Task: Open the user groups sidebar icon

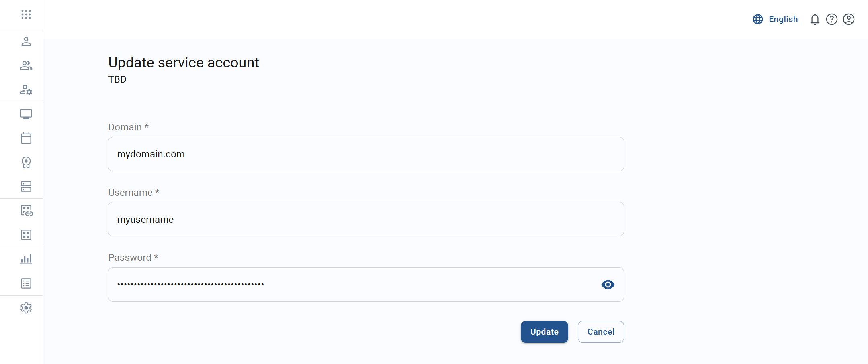Action: pyautogui.click(x=27, y=65)
